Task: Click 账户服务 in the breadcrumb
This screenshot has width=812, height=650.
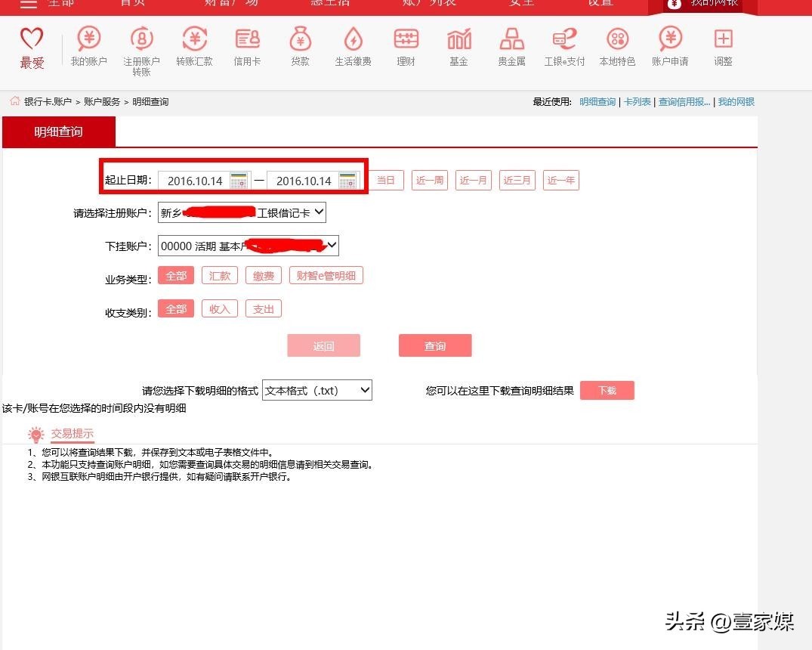Action: [102, 102]
